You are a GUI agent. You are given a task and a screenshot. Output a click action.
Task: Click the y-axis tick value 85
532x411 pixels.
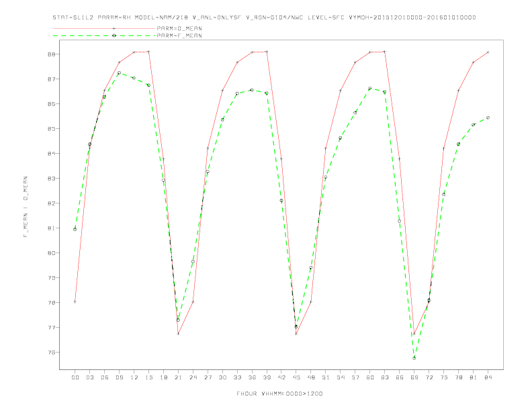click(x=52, y=129)
